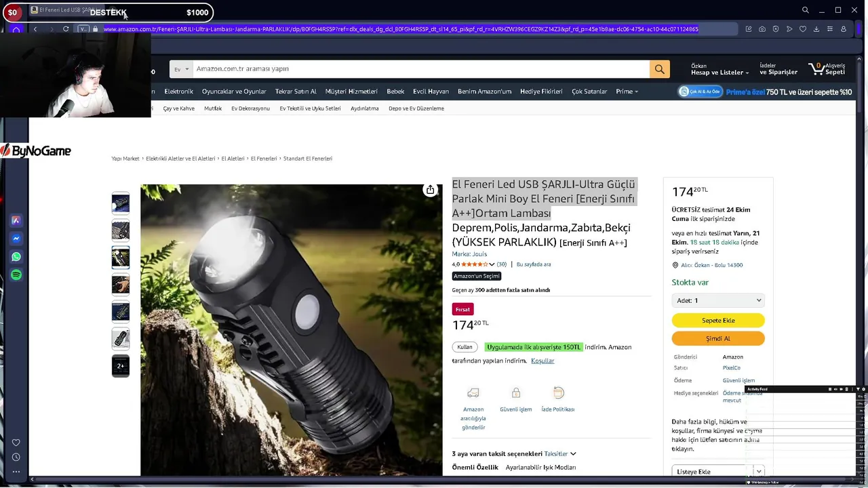
Task: Click the Sepete Ekle button
Action: pyautogui.click(x=718, y=321)
